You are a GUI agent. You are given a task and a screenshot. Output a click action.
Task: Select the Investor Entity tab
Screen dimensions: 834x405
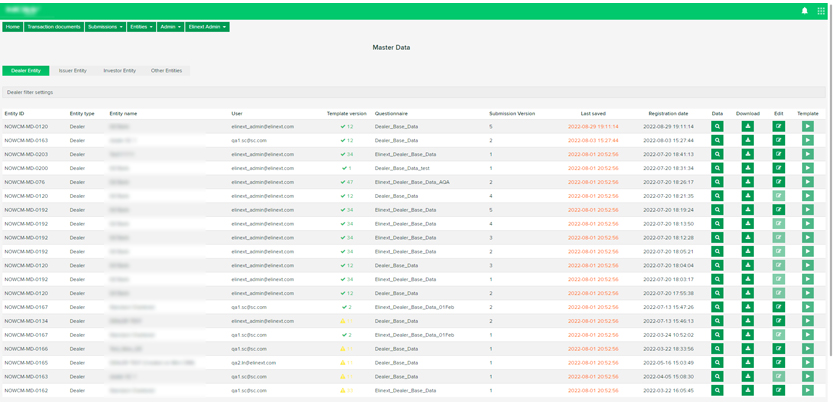(119, 71)
